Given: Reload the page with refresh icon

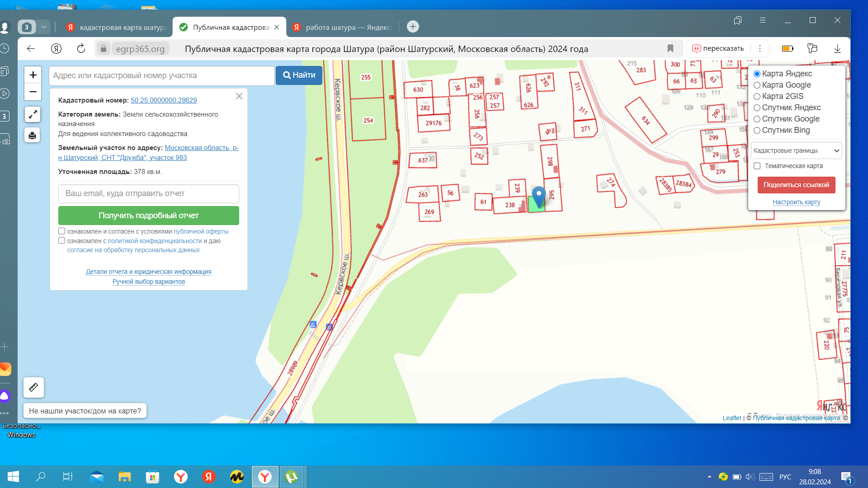Looking at the screenshot, I should tap(81, 49).
